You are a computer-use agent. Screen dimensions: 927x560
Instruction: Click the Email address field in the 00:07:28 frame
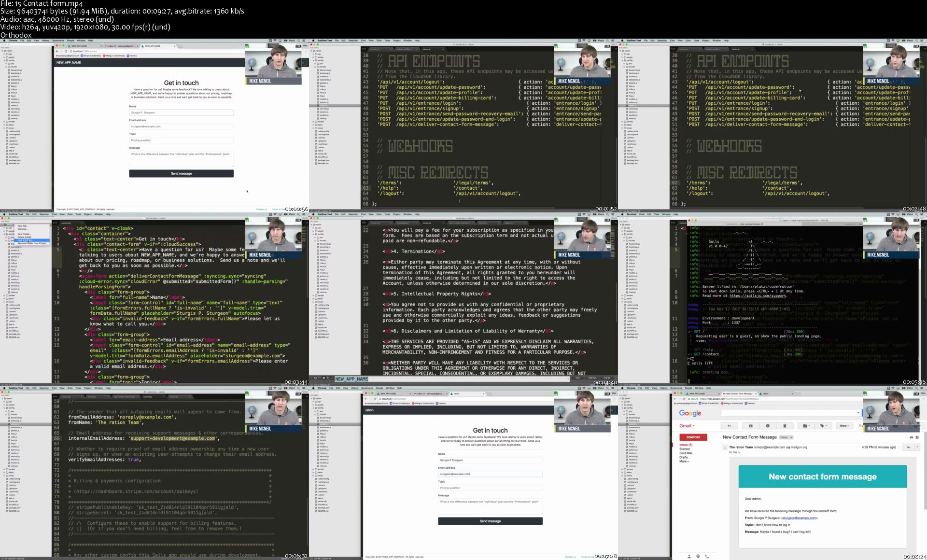[x=490, y=474]
